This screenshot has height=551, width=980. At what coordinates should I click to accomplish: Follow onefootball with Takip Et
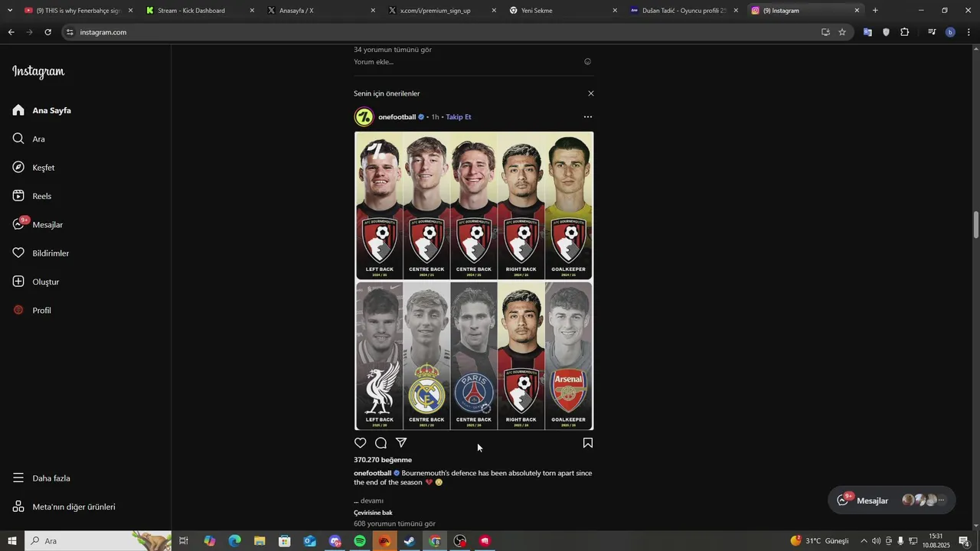[459, 117]
